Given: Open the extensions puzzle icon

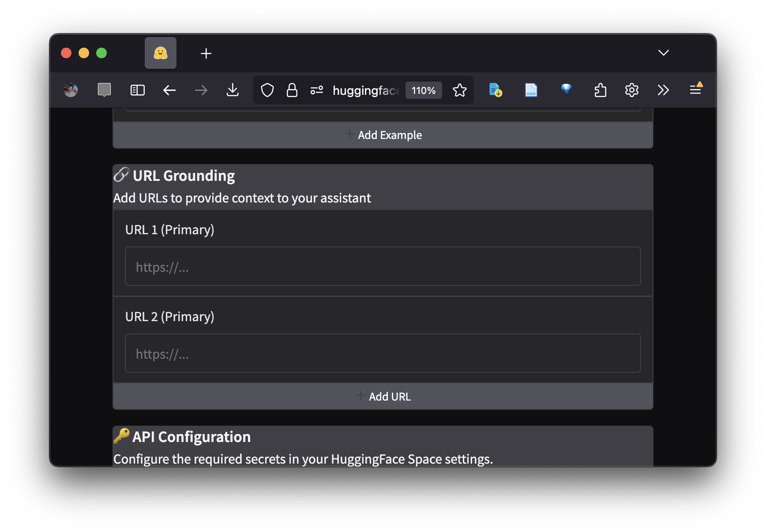Looking at the screenshot, I should coord(600,90).
